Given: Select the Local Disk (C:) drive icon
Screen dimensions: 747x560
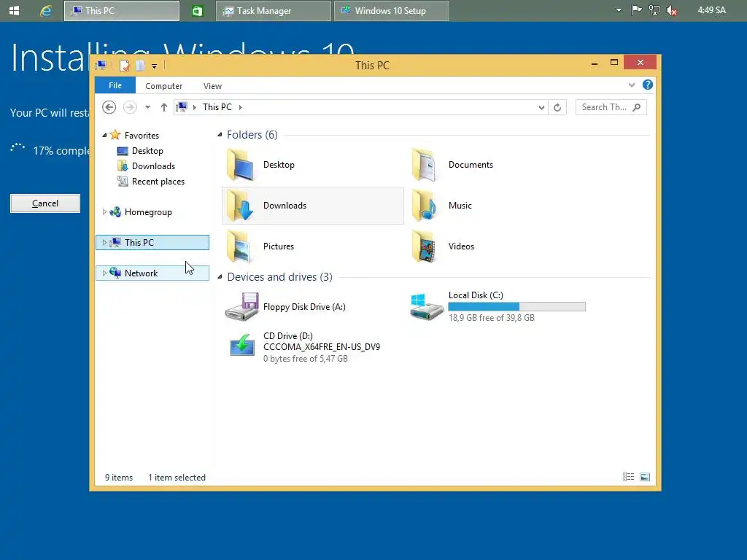Looking at the screenshot, I should pos(426,307).
